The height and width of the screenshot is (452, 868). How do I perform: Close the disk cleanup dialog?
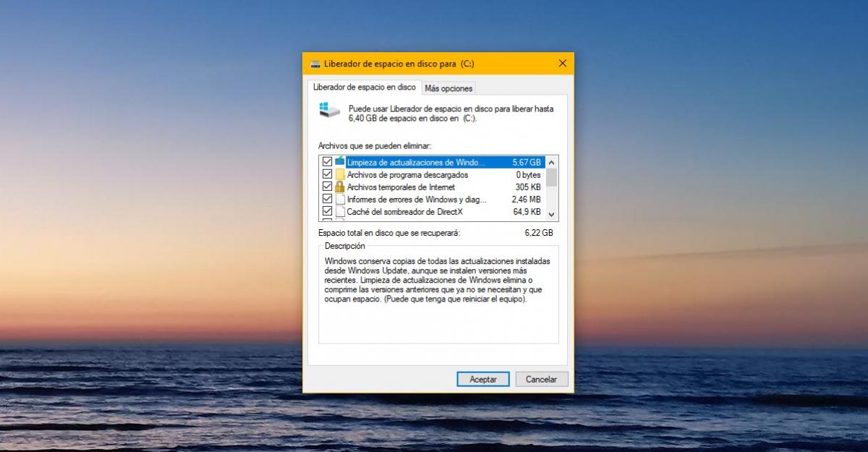563,64
